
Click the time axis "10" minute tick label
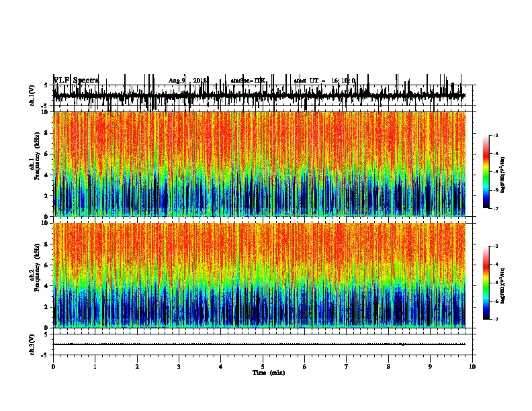tap(472, 366)
